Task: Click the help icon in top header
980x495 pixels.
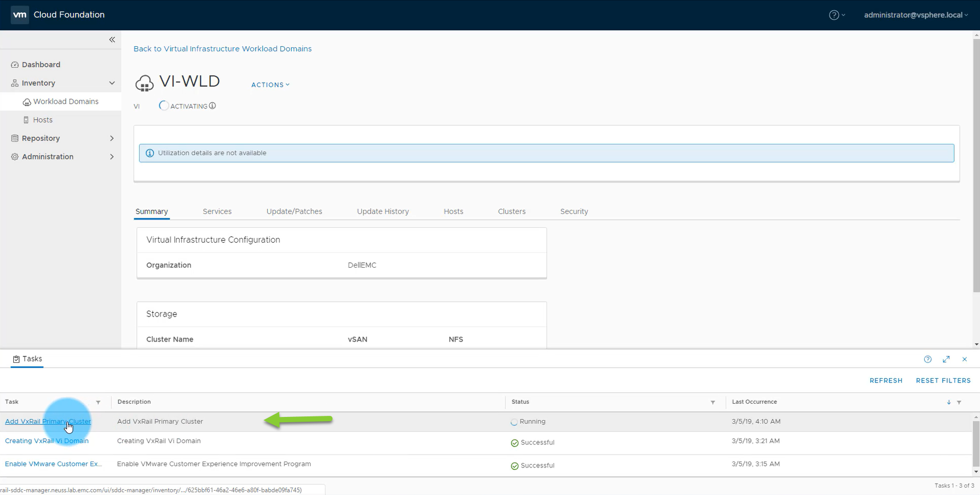Action: click(834, 15)
